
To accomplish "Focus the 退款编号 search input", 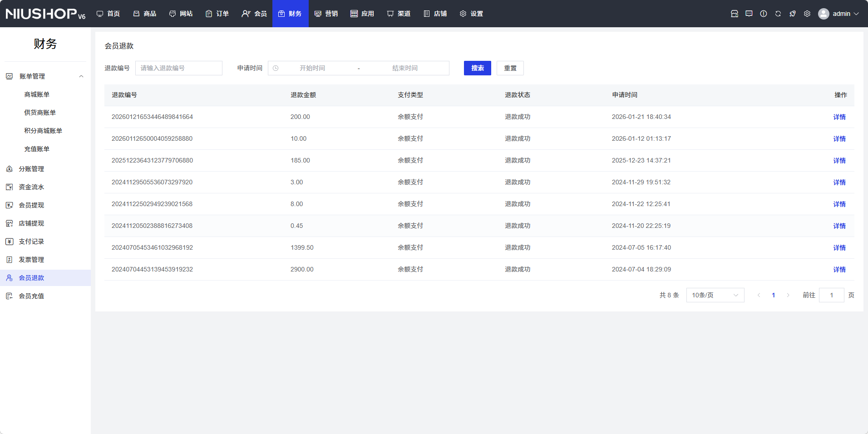I will 178,68.
